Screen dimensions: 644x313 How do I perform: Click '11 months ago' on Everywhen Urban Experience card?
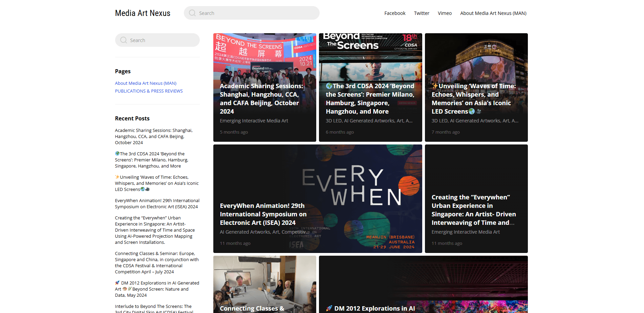coord(447,243)
